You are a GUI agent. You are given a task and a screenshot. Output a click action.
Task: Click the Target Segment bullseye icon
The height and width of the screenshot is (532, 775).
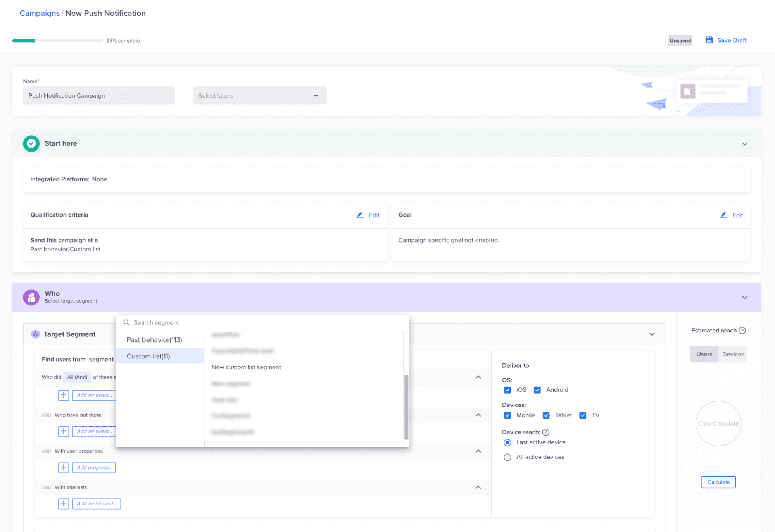pos(36,334)
